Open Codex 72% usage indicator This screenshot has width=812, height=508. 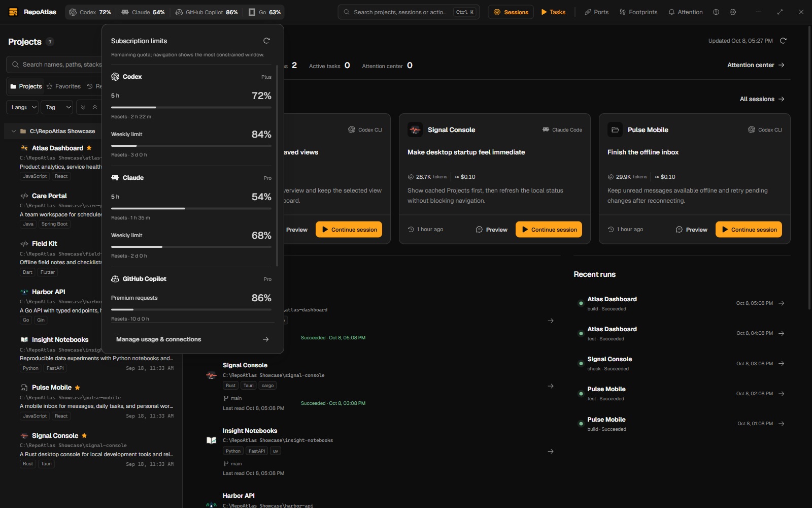click(90, 12)
